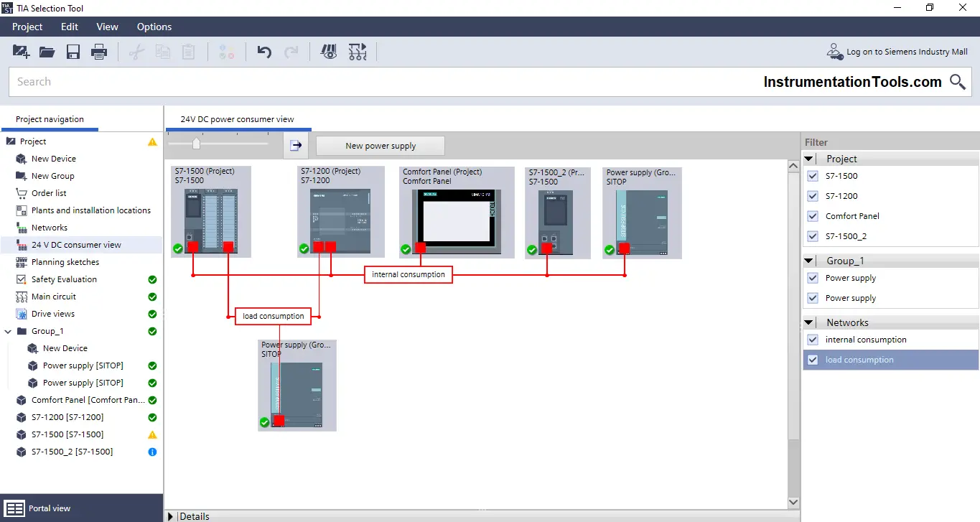
Task: Click the Print toolbar icon
Action: [x=99, y=52]
